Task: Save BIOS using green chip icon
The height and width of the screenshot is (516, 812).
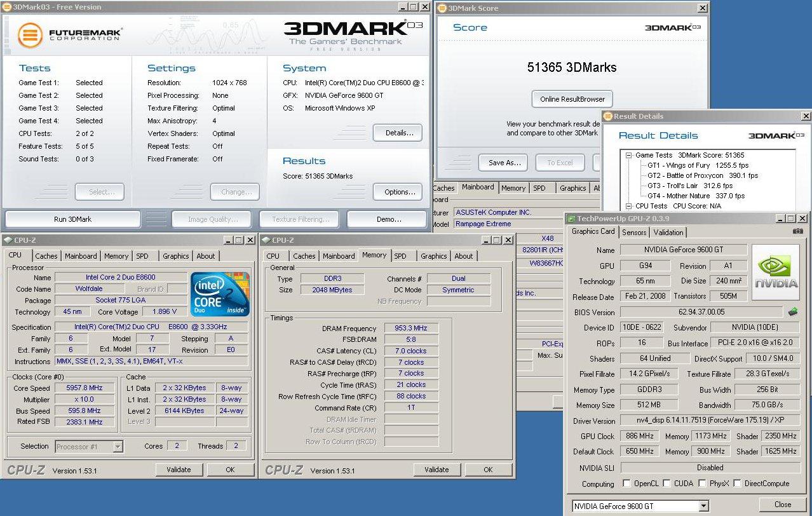Action: click(x=793, y=312)
